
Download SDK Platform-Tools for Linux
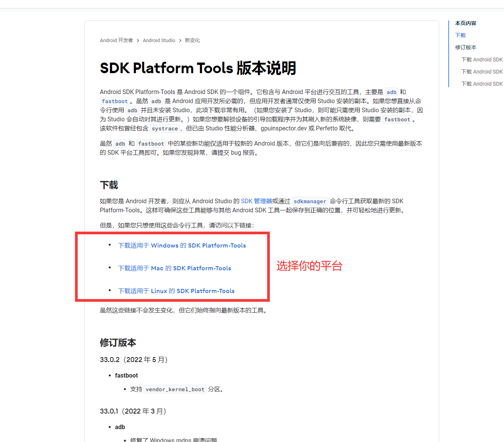click(x=176, y=291)
